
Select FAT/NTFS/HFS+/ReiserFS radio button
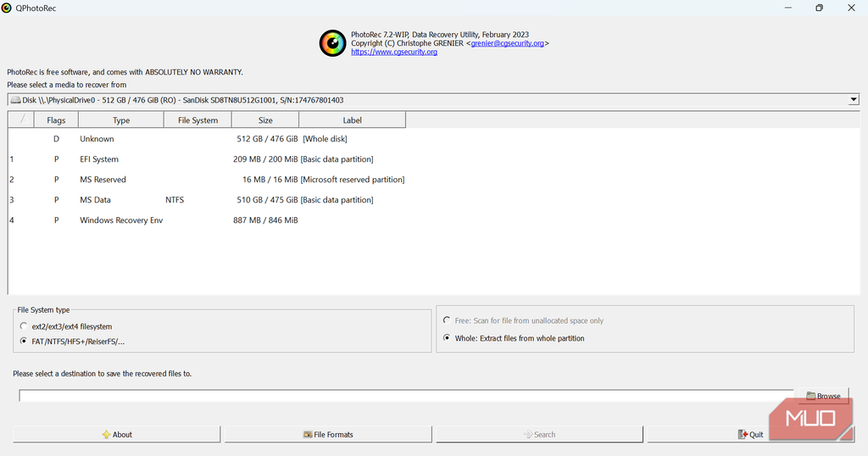[23, 341]
